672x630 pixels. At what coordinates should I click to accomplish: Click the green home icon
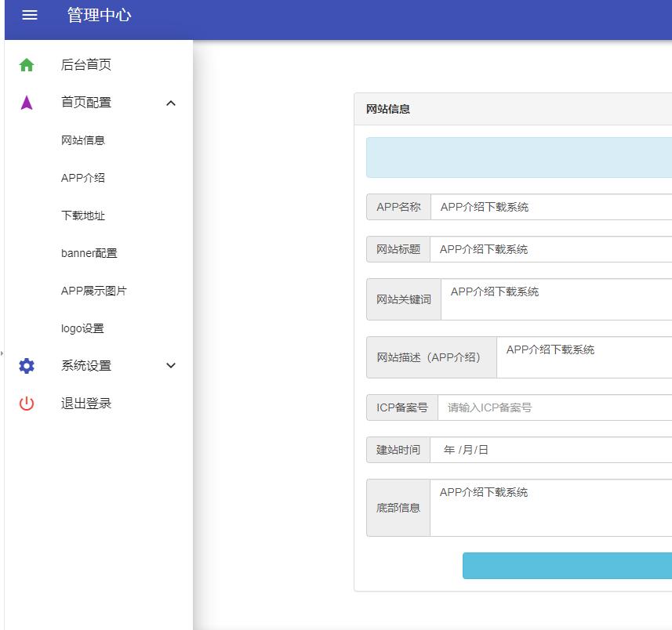point(27,65)
